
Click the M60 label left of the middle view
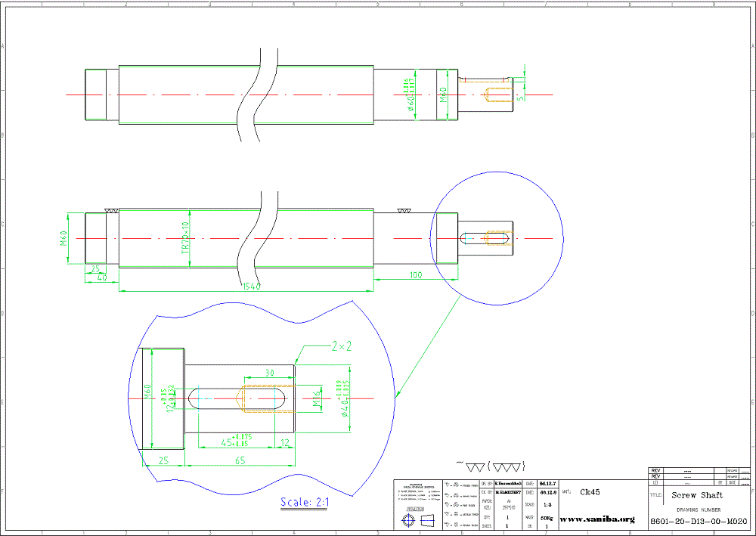[64, 238]
